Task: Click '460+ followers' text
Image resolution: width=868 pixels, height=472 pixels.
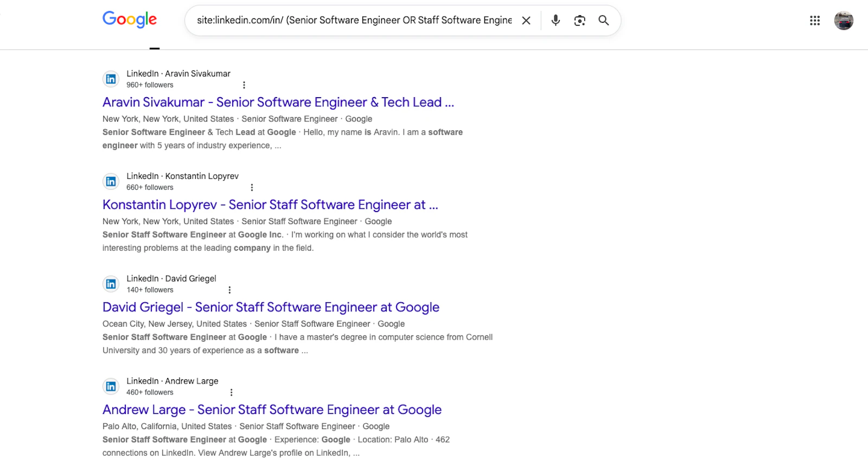Action: [x=150, y=393]
